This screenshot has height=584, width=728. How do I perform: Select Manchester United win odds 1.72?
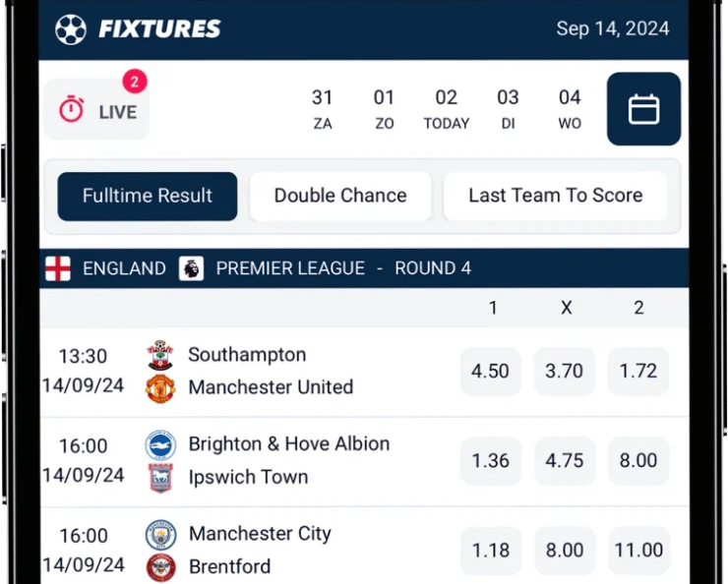(638, 372)
